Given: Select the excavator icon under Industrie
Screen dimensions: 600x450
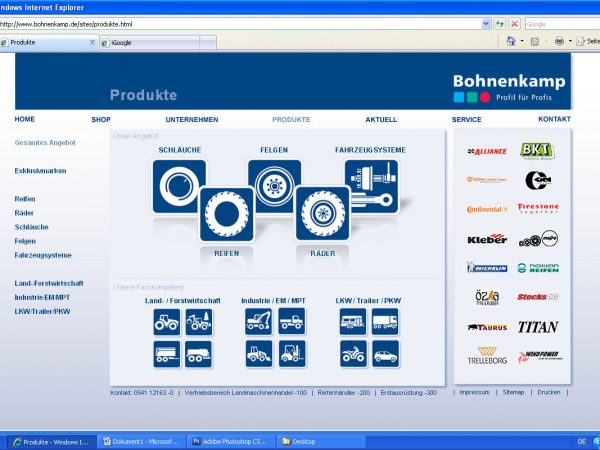Looking at the screenshot, I should tap(259, 321).
